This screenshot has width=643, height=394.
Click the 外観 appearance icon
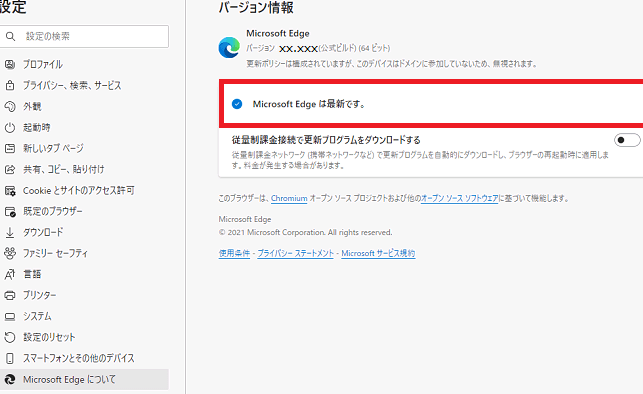pyautogui.click(x=10, y=106)
